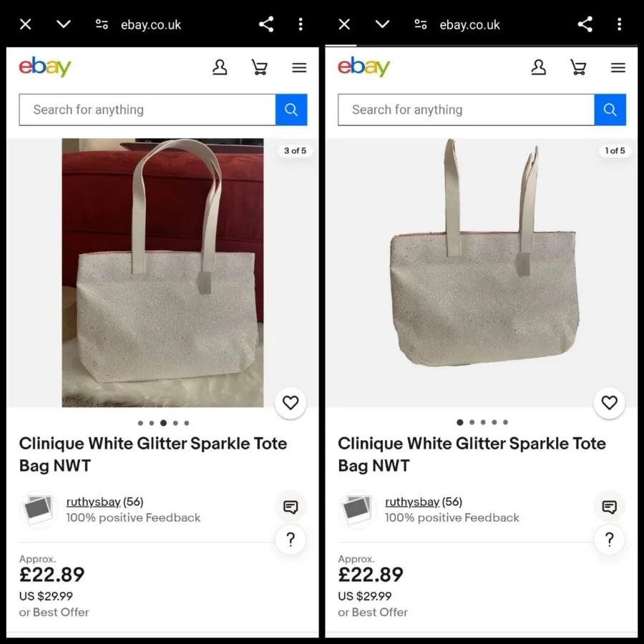Open site settings icon beside ebay.co.uk, right panel

click(x=421, y=24)
